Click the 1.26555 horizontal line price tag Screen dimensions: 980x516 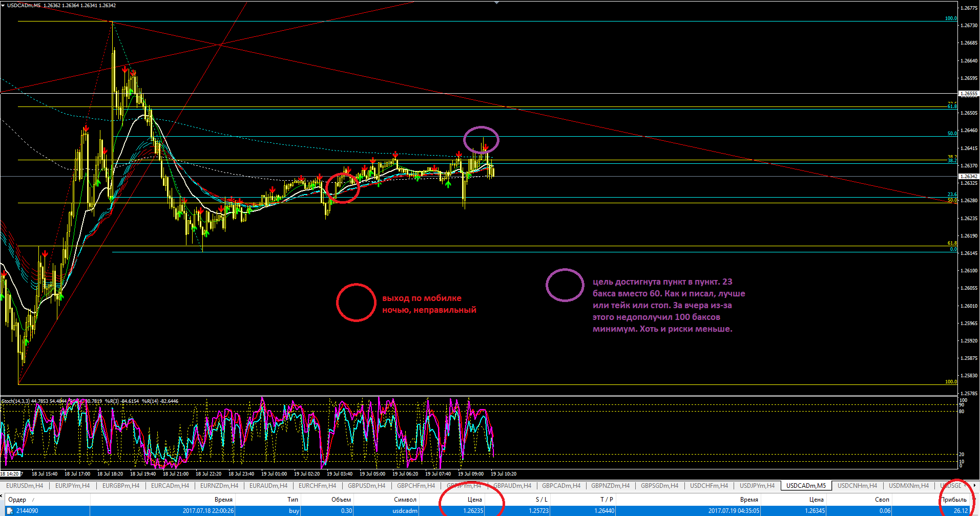pyautogui.click(x=969, y=94)
